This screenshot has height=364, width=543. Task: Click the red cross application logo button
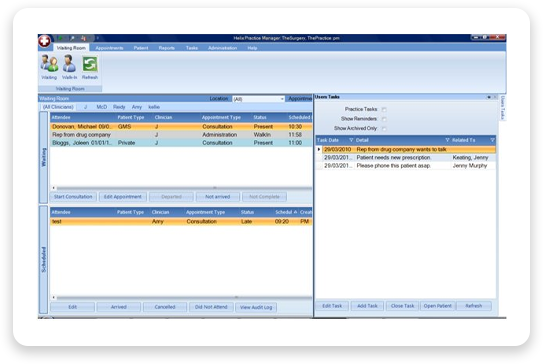pyautogui.click(x=44, y=41)
